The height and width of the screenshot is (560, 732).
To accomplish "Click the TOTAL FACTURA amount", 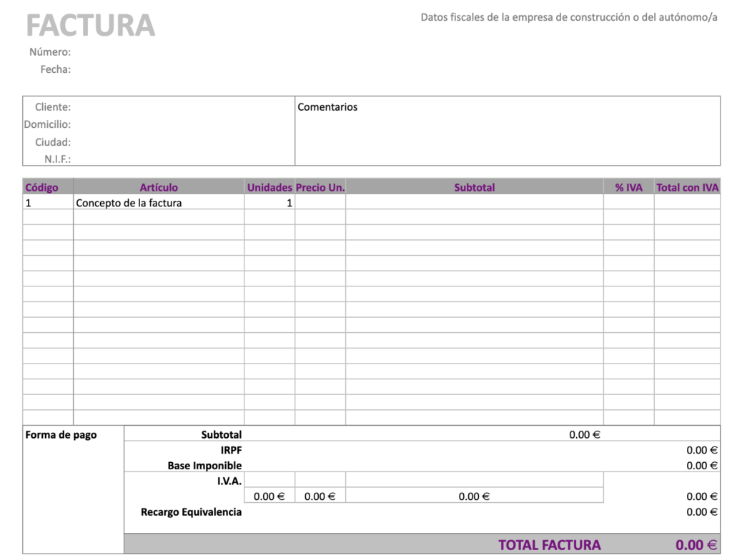I will (x=697, y=544).
